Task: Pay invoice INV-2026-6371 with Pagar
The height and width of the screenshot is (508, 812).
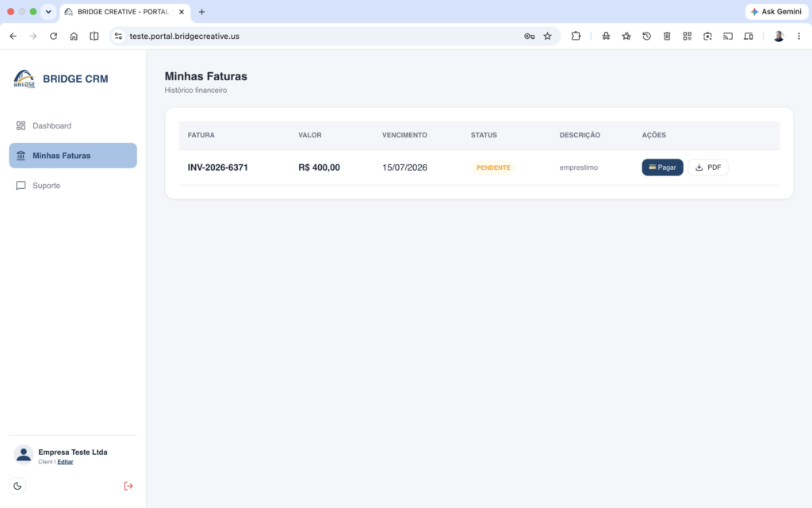Action: (x=662, y=167)
